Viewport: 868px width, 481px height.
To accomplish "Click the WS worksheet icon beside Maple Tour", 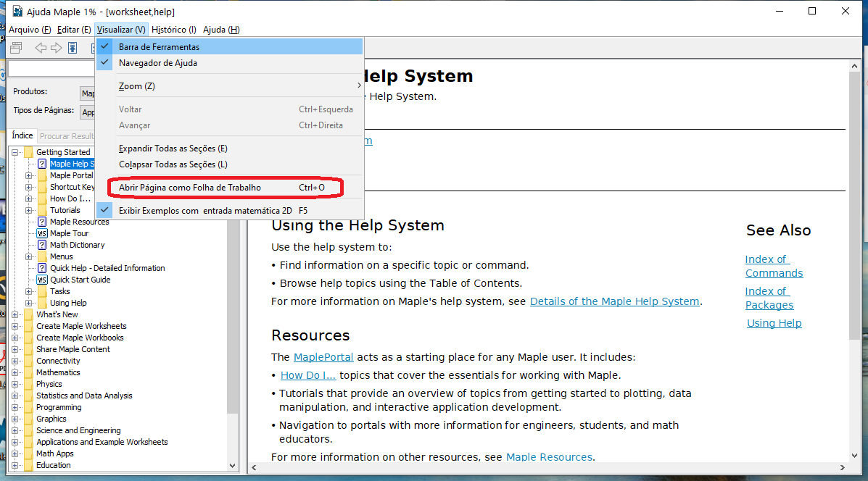I will coord(42,233).
